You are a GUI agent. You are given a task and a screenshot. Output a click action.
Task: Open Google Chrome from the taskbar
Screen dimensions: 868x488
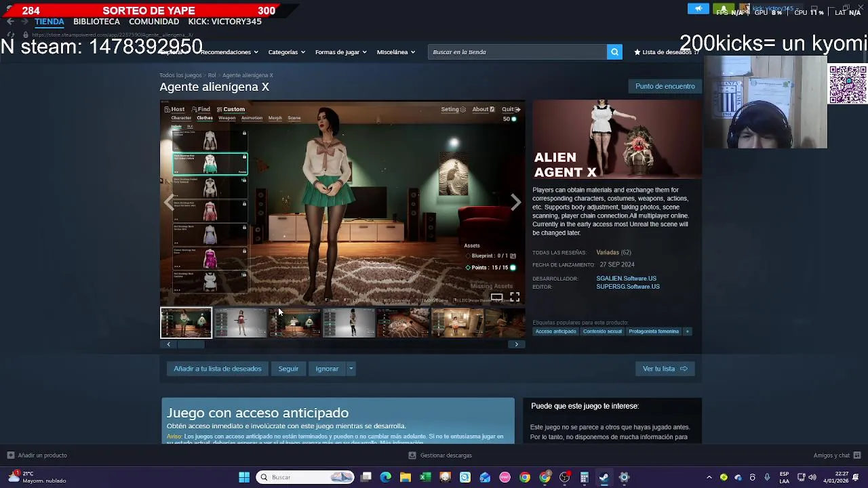tap(525, 477)
